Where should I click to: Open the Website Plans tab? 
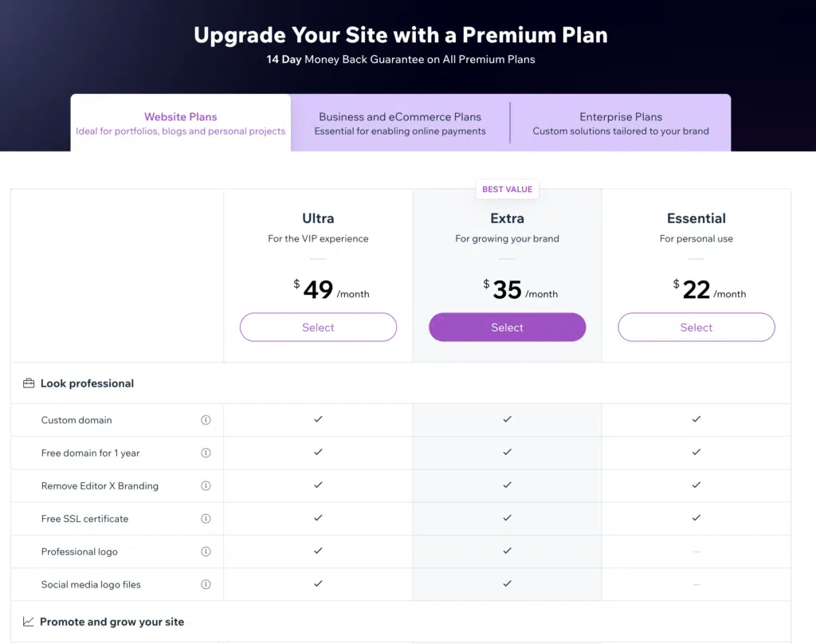181,123
